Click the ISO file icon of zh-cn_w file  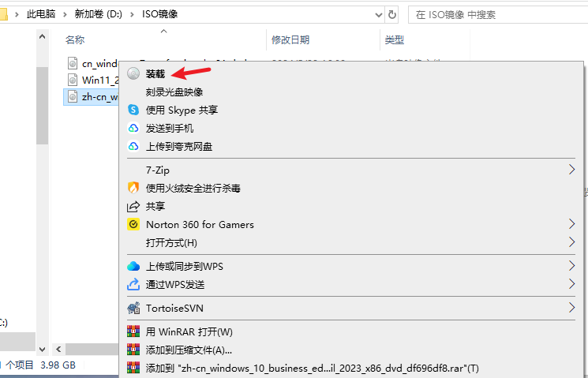73,97
